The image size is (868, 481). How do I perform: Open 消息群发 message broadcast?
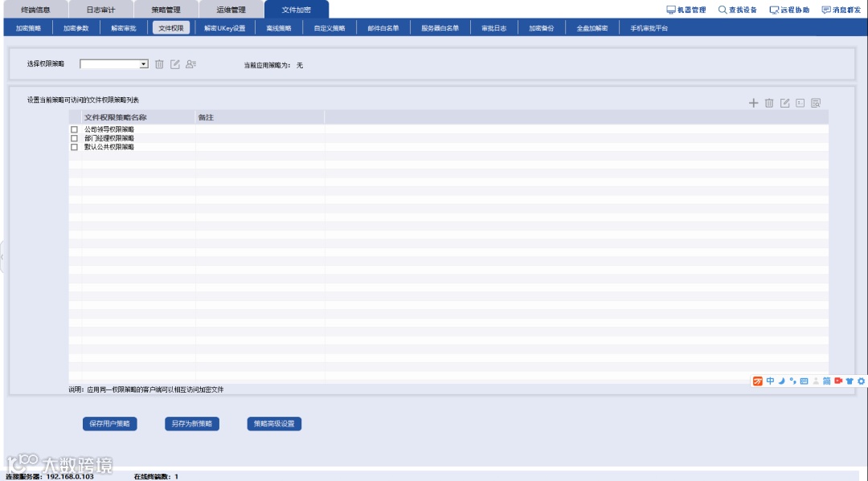click(x=841, y=10)
